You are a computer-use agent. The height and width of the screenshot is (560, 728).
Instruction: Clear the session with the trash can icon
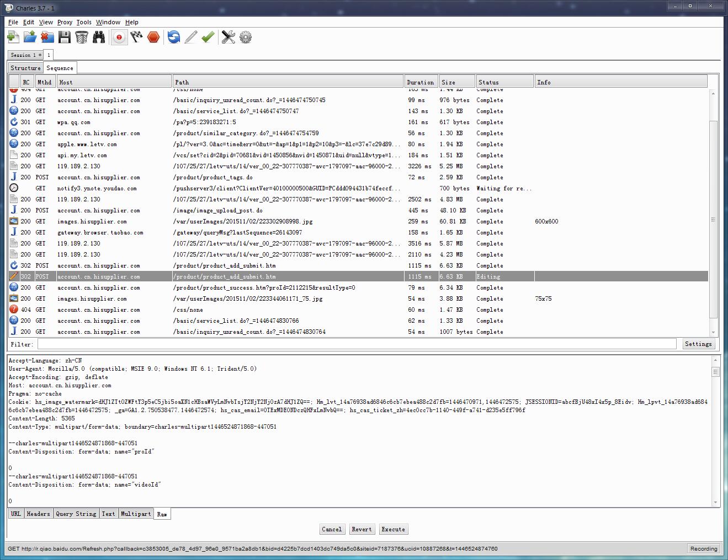(82, 37)
